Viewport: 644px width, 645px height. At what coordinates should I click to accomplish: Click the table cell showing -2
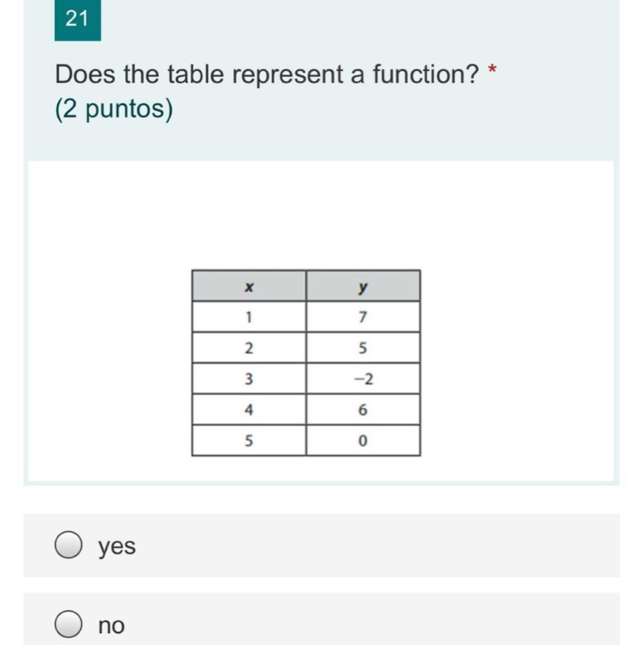pos(363,379)
